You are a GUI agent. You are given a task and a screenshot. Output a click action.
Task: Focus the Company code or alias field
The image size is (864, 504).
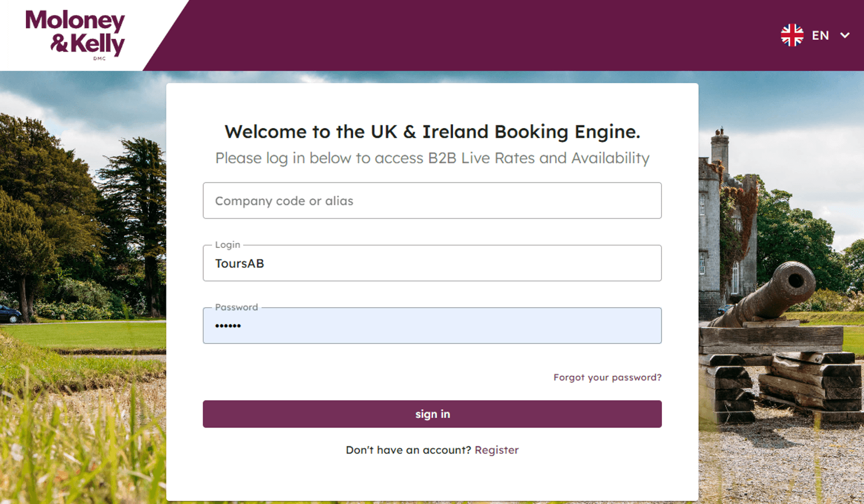point(432,200)
